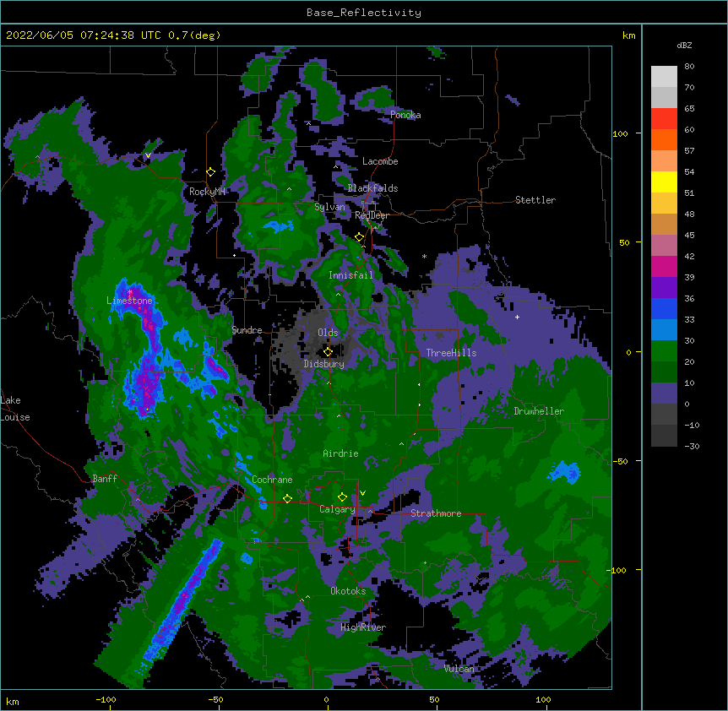This screenshot has height=711, width=728.
Task: Click the Base_Reflectivity title text
Action: (x=364, y=13)
